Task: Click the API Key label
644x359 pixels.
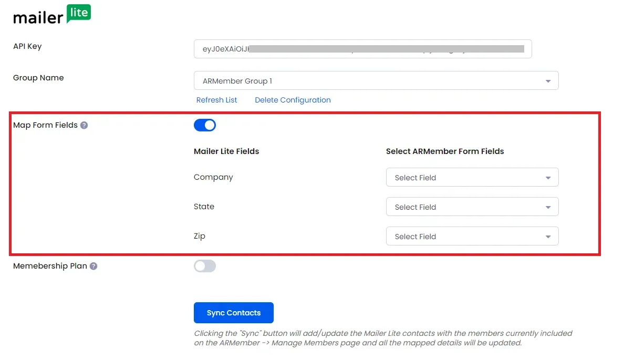Action: (x=27, y=46)
